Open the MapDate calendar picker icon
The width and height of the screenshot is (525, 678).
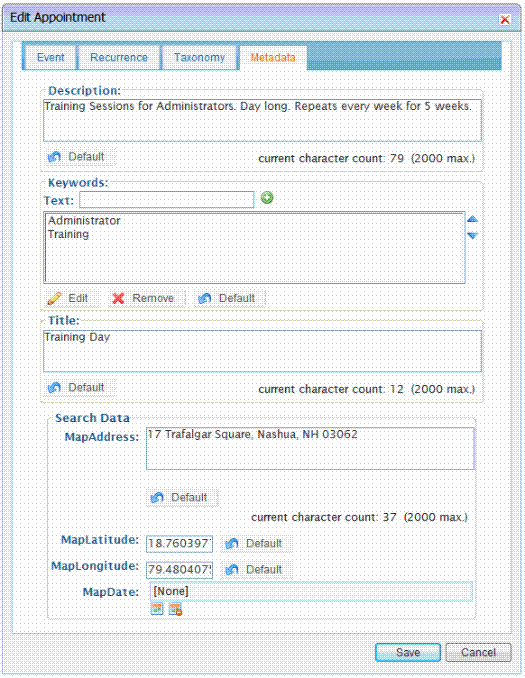click(x=157, y=609)
